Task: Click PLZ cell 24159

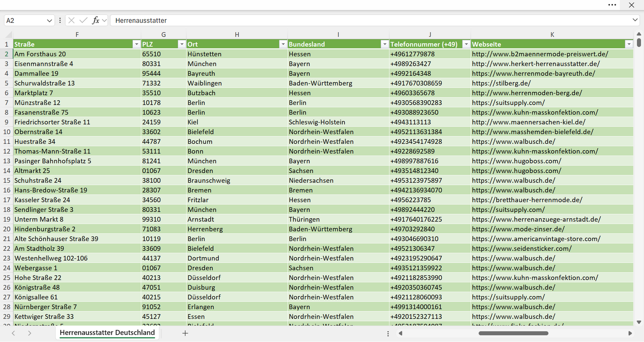Action: [x=164, y=122]
